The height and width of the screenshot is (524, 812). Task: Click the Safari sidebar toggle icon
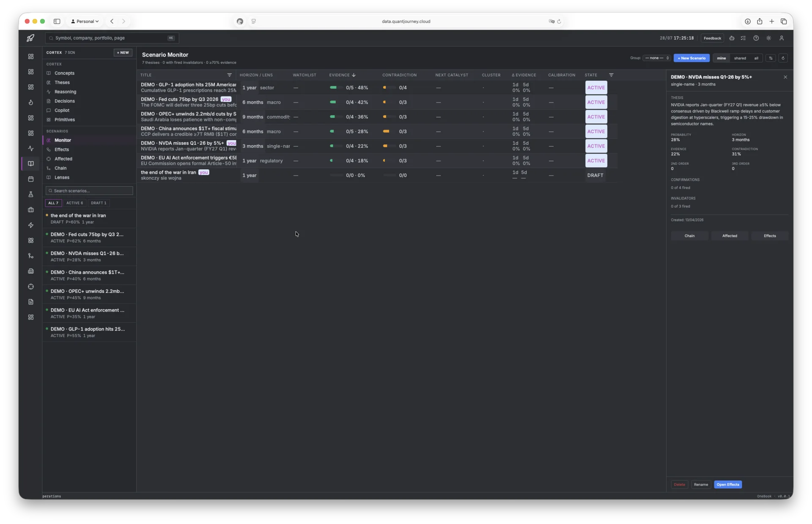pos(57,21)
